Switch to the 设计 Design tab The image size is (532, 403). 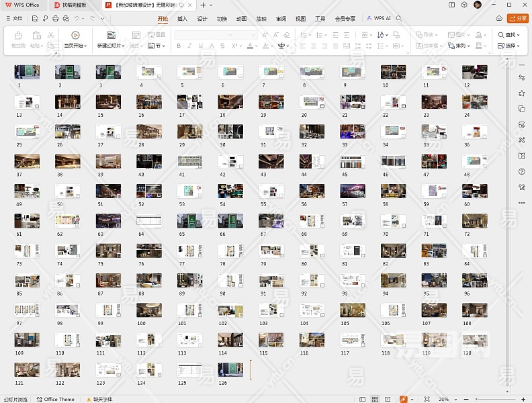[202, 19]
